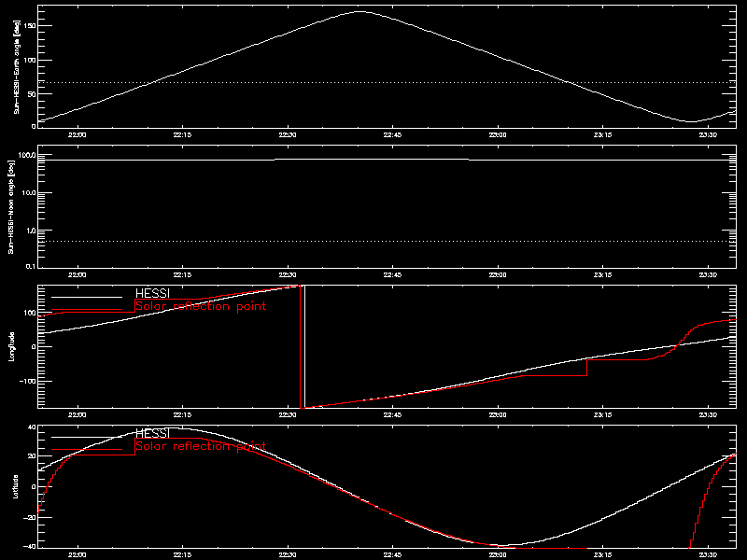Viewport: 747px width, 560px height.
Task: Click '-20' tick on the Latitude axis
Action: click(31, 517)
